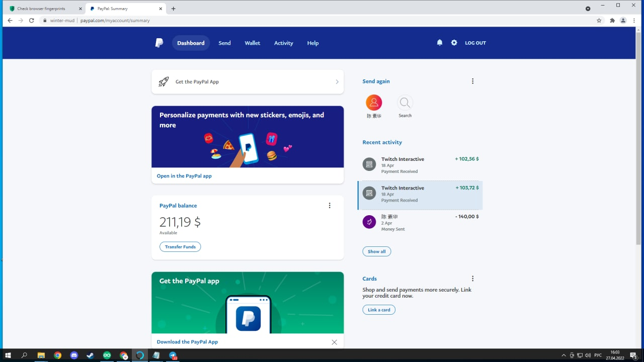Open the Activity menu item
The width and height of the screenshot is (644, 362).
pyautogui.click(x=283, y=43)
